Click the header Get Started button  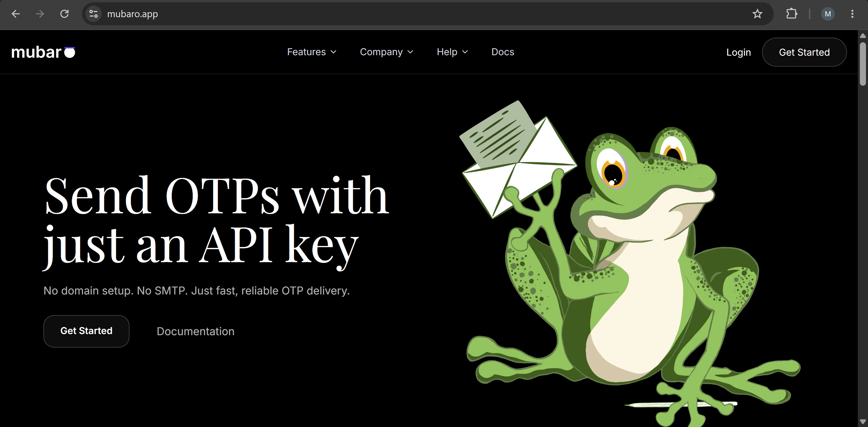coord(804,52)
